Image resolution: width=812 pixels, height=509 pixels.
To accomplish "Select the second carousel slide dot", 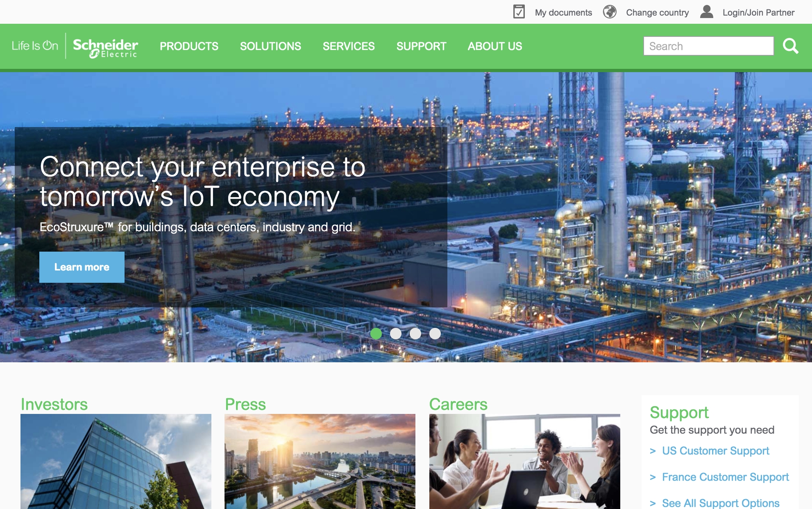I will (x=395, y=334).
